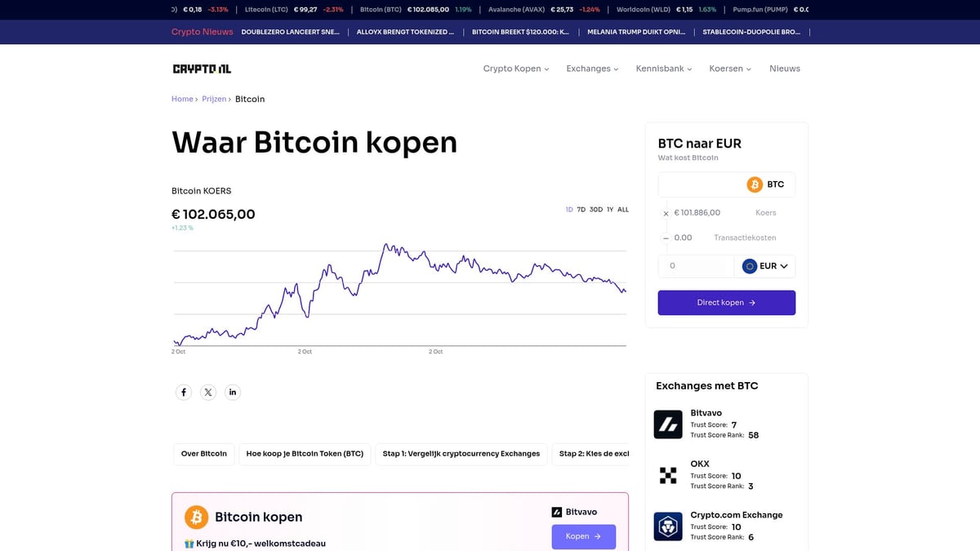
Task: Click the Facebook share icon
Action: tap(184, 393)
